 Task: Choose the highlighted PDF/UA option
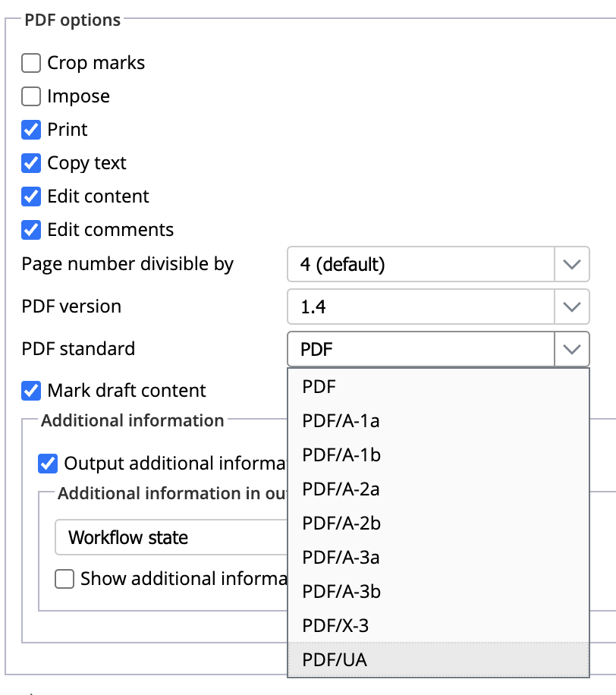[335, 660]
